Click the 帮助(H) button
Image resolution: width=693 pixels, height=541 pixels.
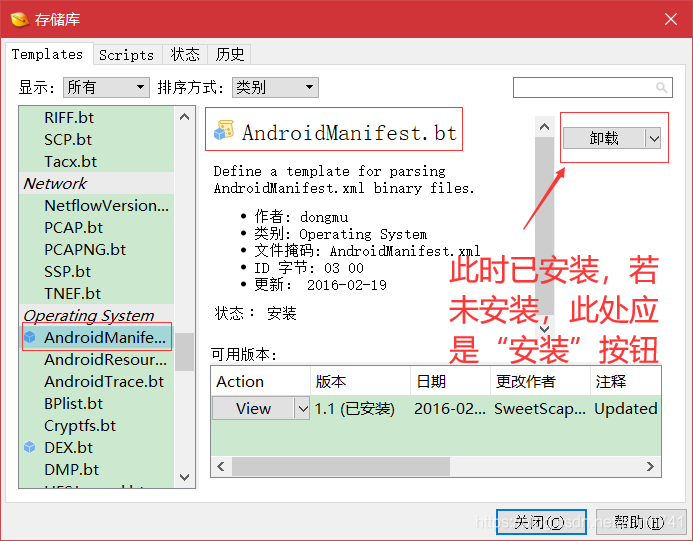[640, 522]
